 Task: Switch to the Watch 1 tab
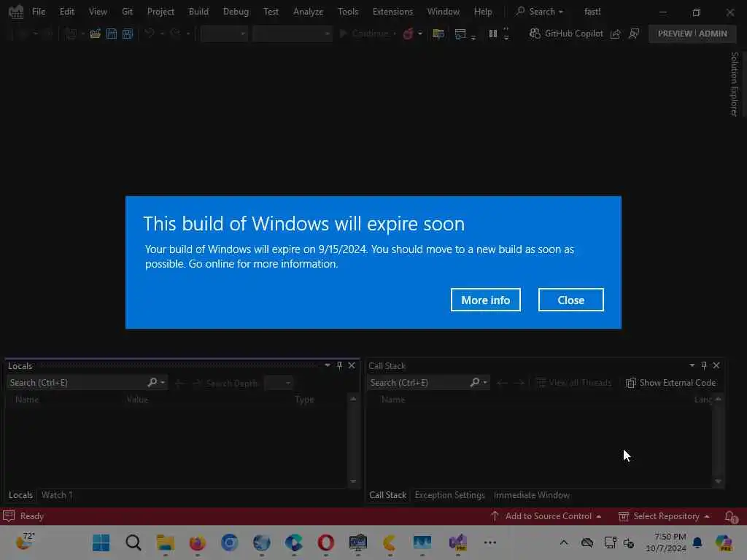click(x=57, y=495)
